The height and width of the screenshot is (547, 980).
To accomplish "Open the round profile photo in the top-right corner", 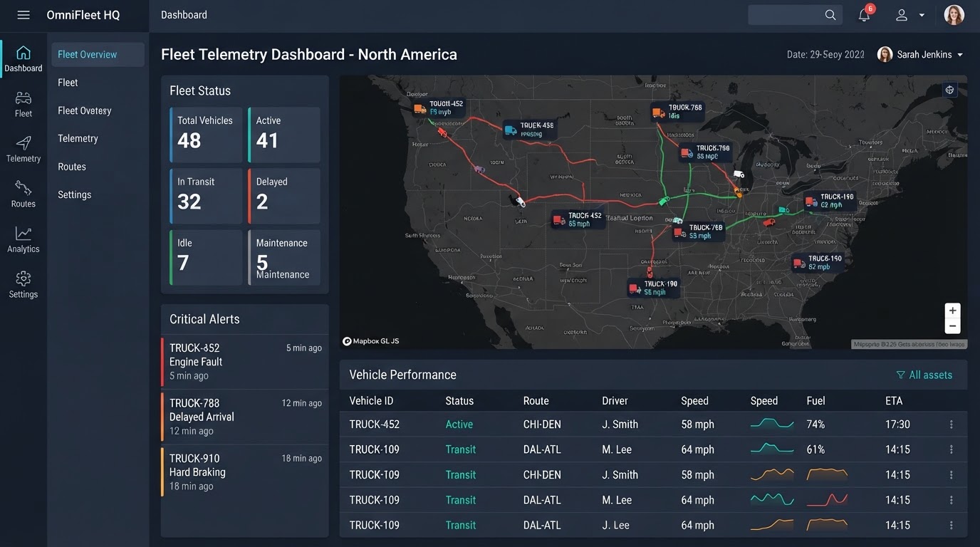I will pos(954,15).
